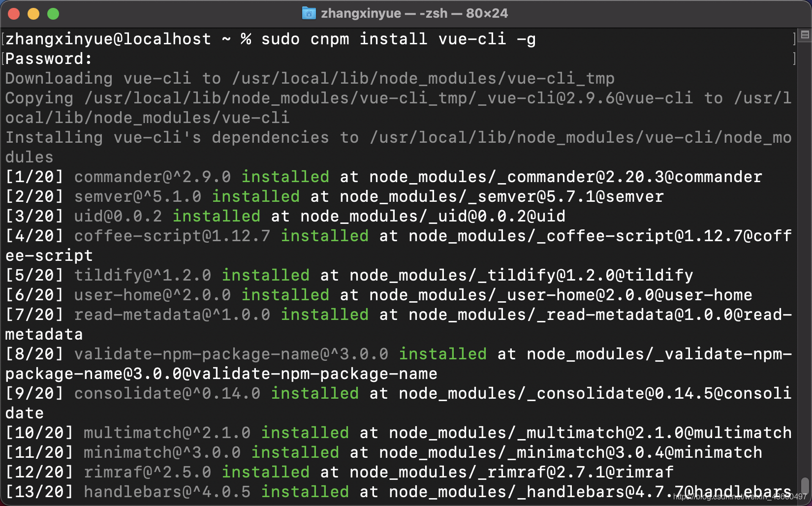Click the [6/20] user-home@^2.0.0 line

click(379, 295)
